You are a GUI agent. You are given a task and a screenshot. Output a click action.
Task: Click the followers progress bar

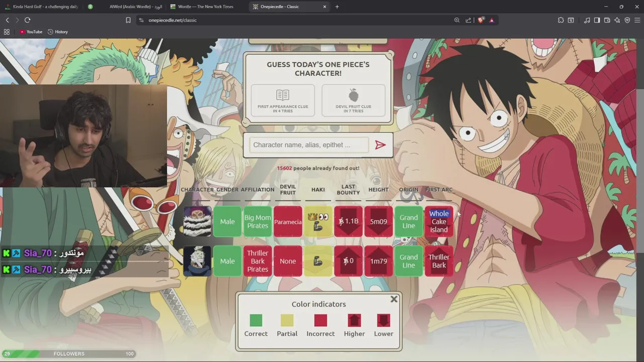69,353
